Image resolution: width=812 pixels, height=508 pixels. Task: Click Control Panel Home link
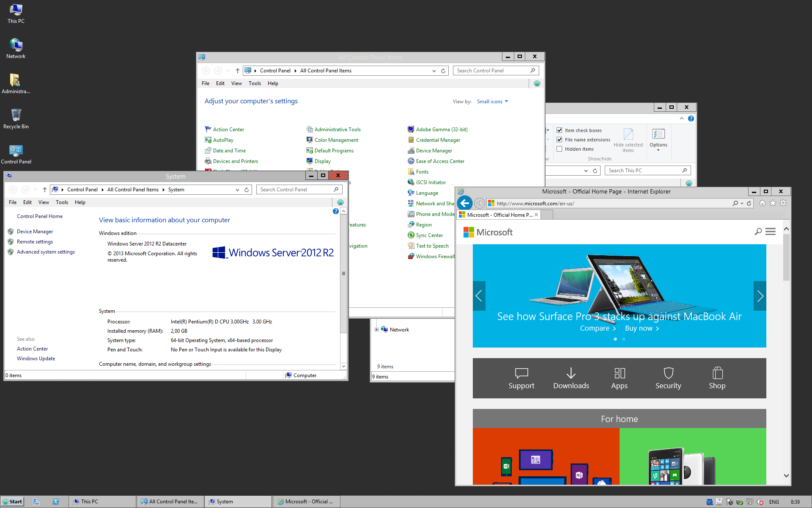pos(40,216)
